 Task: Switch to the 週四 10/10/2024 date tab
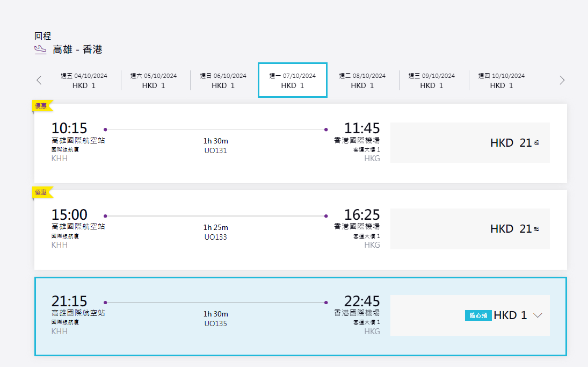pos(502,81)
